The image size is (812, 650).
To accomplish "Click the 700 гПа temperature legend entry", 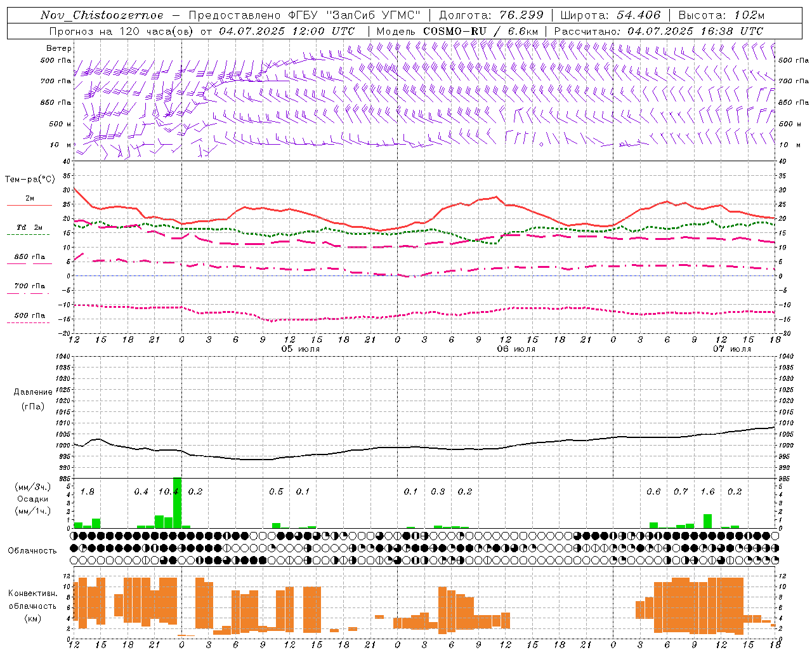I will point(30,286).
